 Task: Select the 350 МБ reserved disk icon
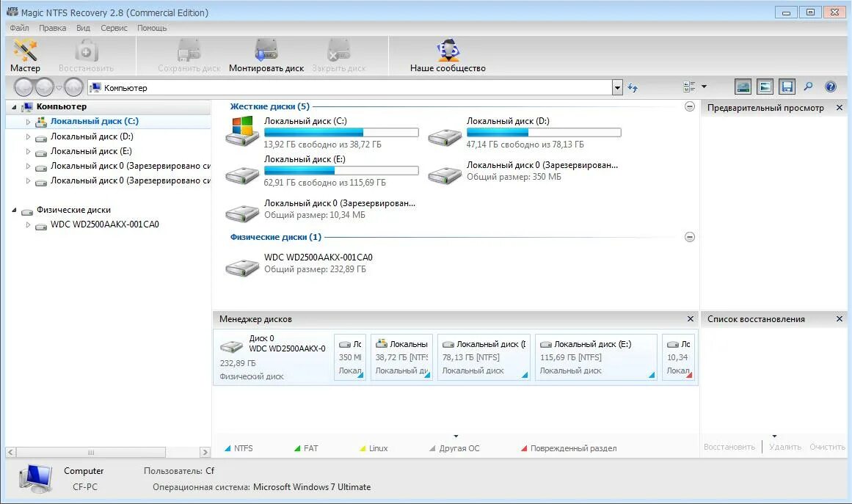coord(445,175)
